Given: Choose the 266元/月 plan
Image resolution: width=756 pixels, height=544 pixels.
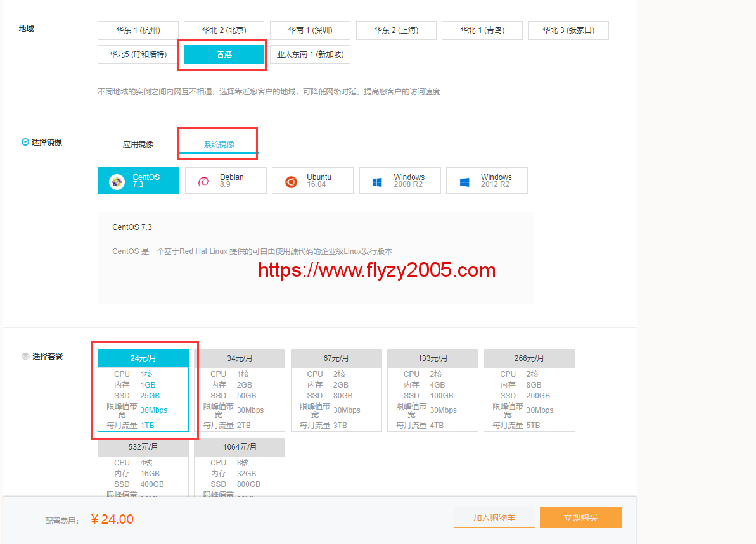Looking at the screenshot, I should tap(529, 390).
